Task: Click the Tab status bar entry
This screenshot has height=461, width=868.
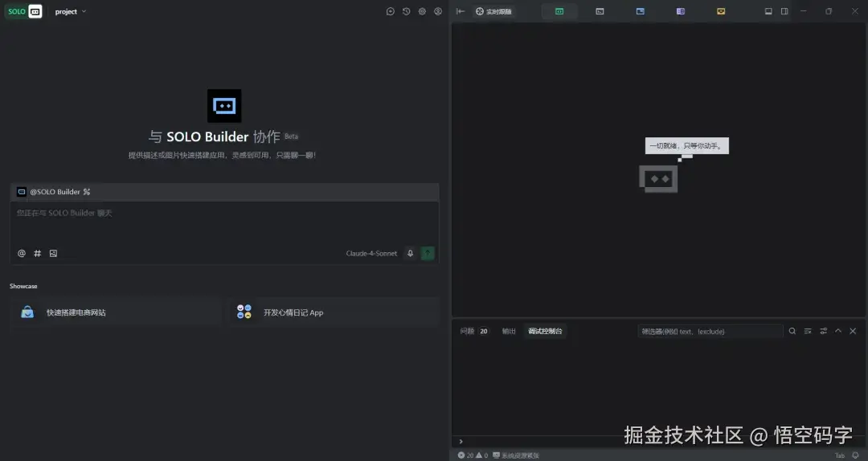Action: pyautogui.click(x=840, y=455)
